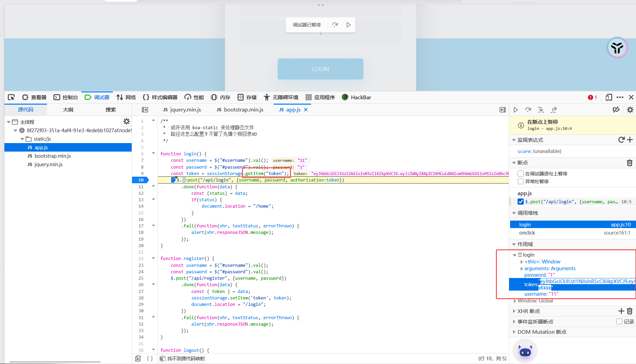Open the jquery.min.js source tab
This screenshot has width=636, height=364.
pos(182,110)
